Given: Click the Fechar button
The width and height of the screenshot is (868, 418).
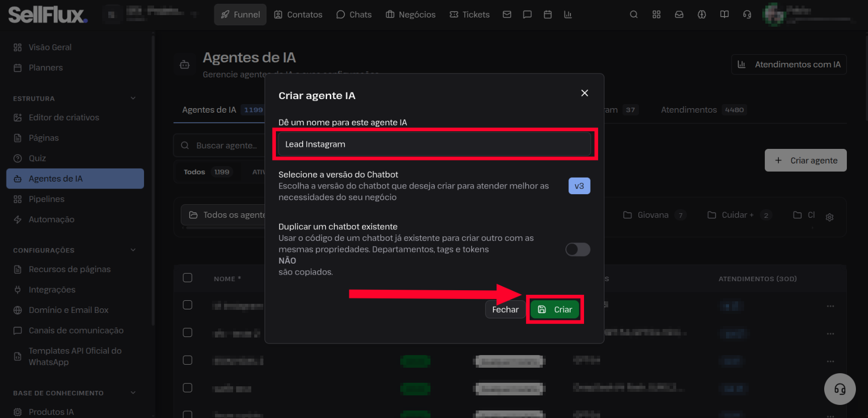Looking at the screenshot, I should tap(505, 309).
